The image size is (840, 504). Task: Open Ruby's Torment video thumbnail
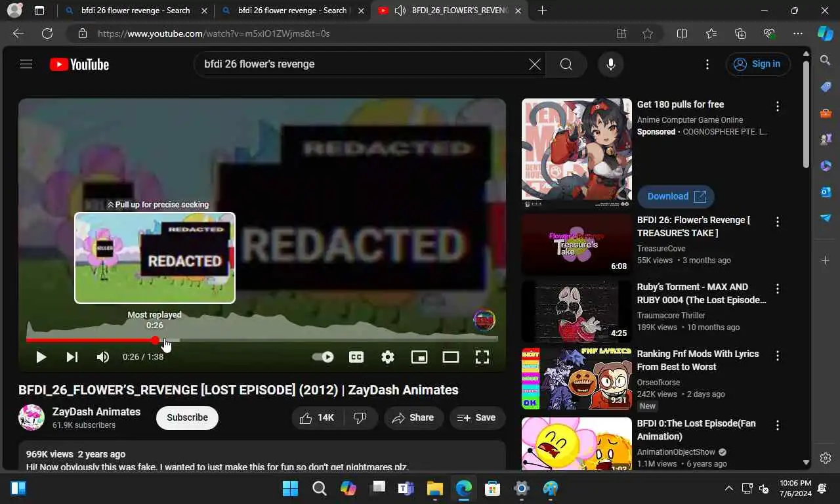click(577, 311)
